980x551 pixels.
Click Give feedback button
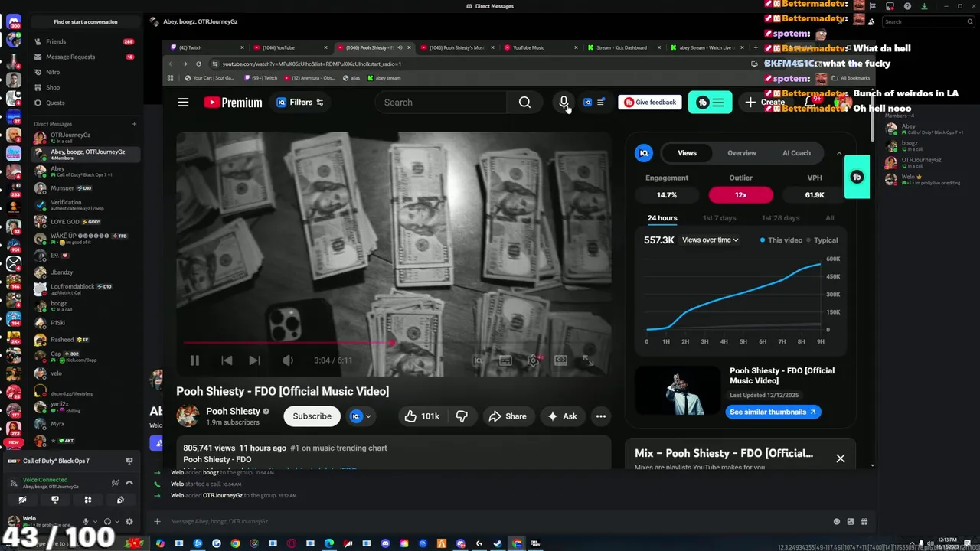coord(650,103)
